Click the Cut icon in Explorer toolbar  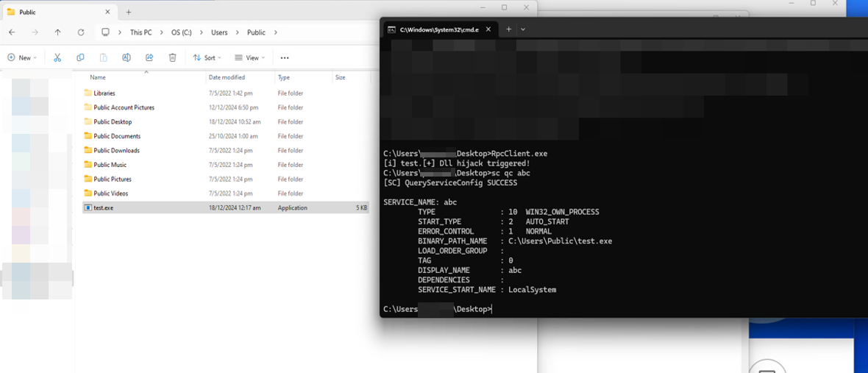[57, 57]
